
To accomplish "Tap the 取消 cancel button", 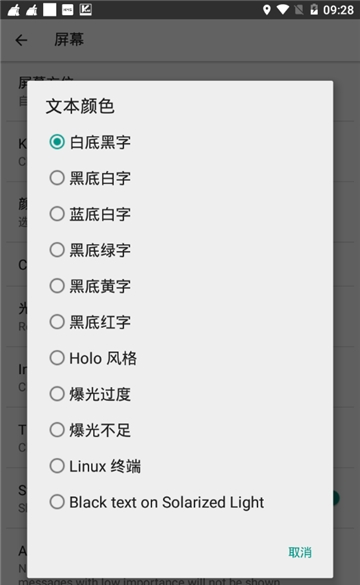I will point(300,552).
